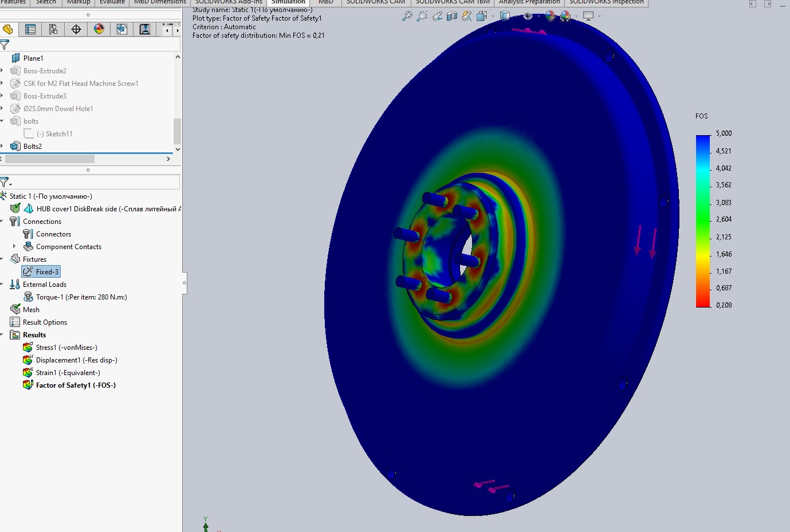Open the Edit Appearance tool
Screen dimensions: 790x532
(x=551, y=17)
